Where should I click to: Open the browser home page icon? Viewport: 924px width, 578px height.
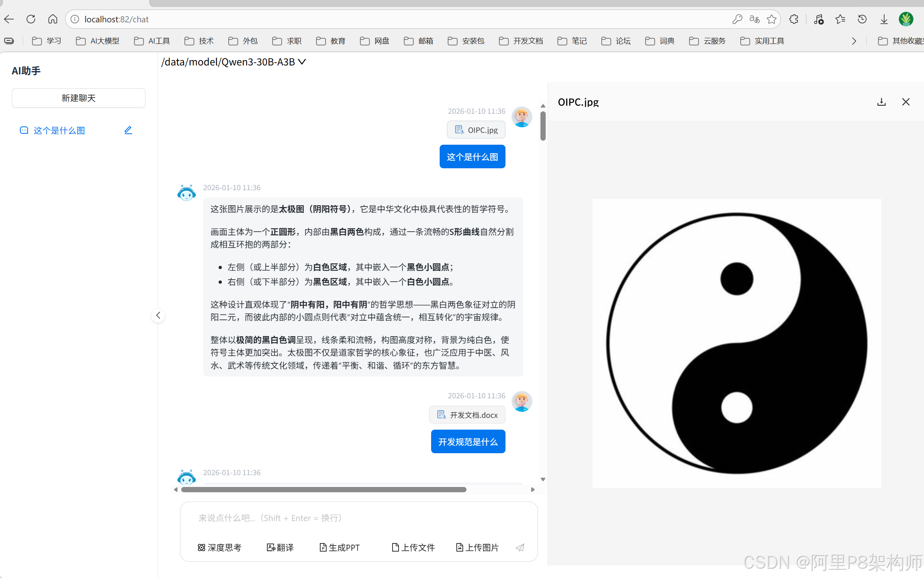point(52,19)
